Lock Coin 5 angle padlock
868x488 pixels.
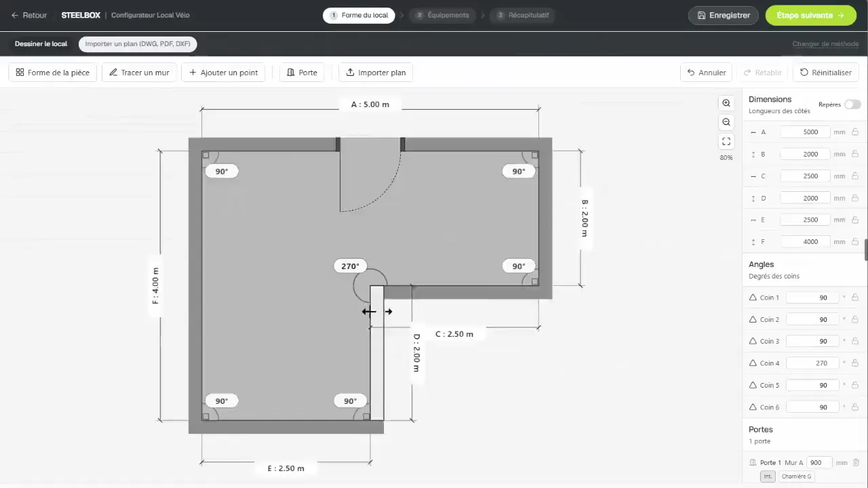tap(855, 385)
